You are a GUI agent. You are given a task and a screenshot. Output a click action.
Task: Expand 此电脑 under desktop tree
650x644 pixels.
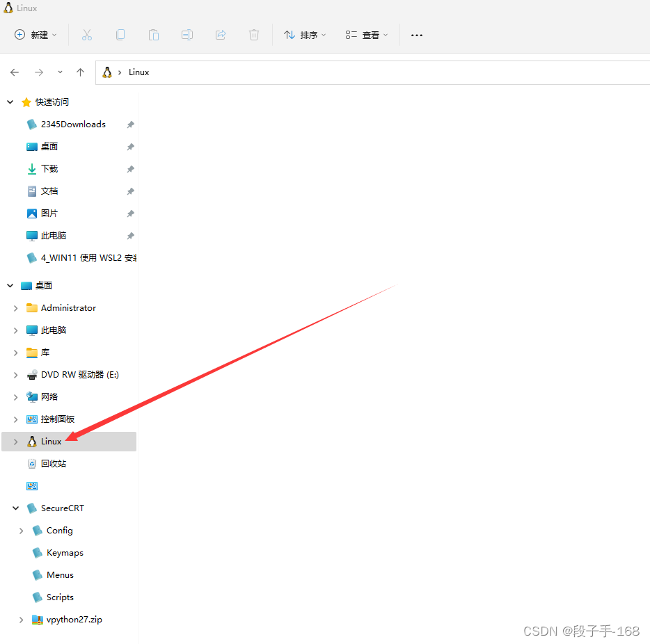pos(16,330)
